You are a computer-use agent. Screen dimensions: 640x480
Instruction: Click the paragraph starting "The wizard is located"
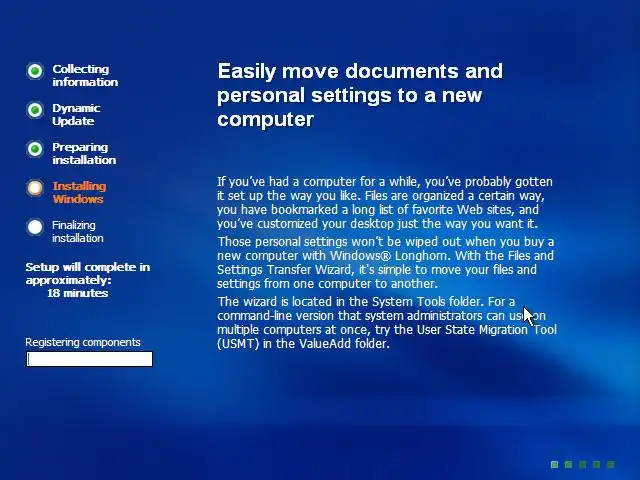(387, 322)
